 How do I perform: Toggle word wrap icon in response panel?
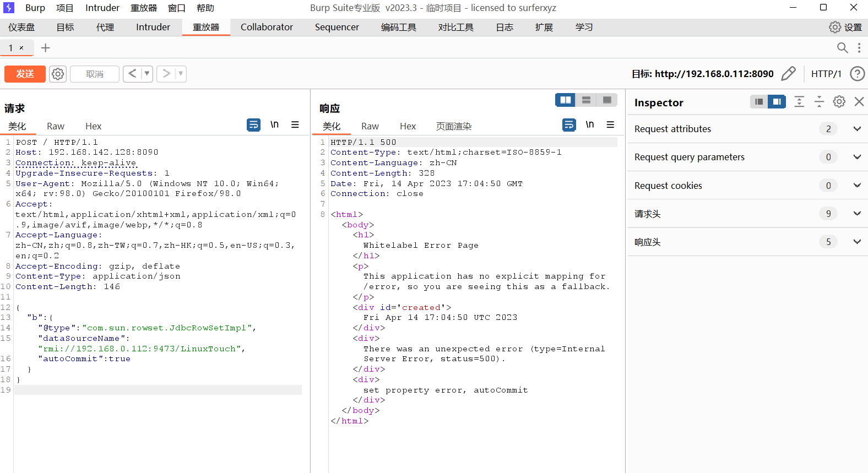tap(569, 125)
